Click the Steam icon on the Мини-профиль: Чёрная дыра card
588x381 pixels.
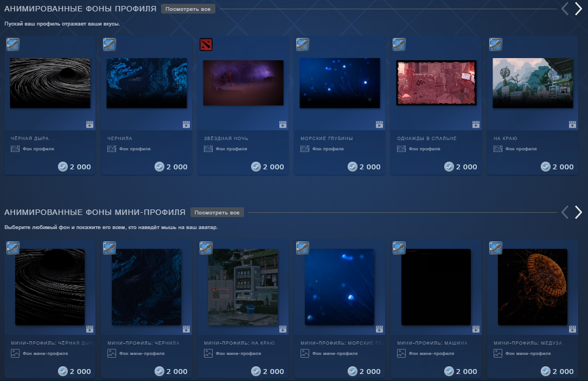coord(13,247)
